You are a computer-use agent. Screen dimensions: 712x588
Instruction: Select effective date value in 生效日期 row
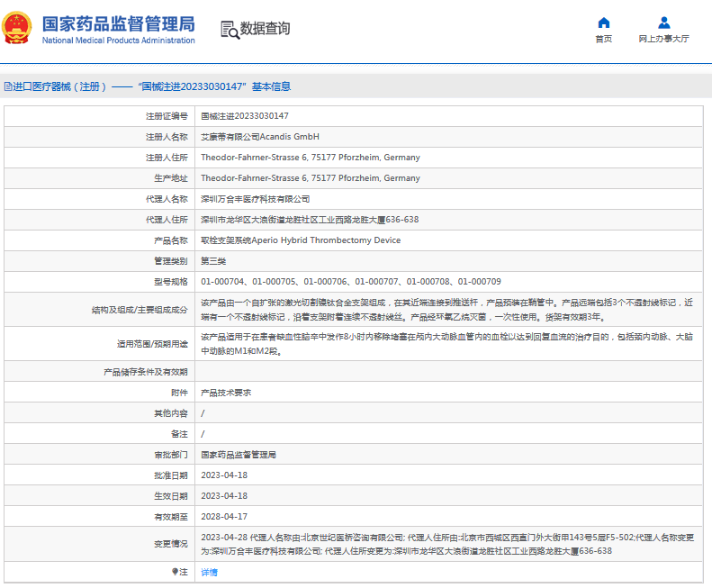coord(224,496)
